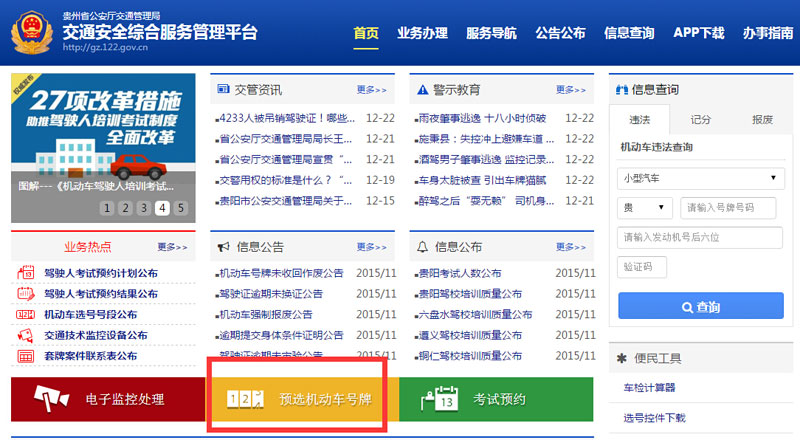Open 铜仁驾校培训质量公布
This screenshot has width=800, height=440.
tap(470, 356)
